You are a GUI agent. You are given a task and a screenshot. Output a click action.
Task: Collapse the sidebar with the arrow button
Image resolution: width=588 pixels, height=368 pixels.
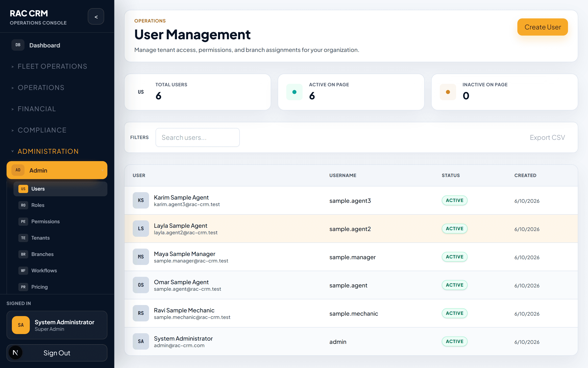[96, 17]
